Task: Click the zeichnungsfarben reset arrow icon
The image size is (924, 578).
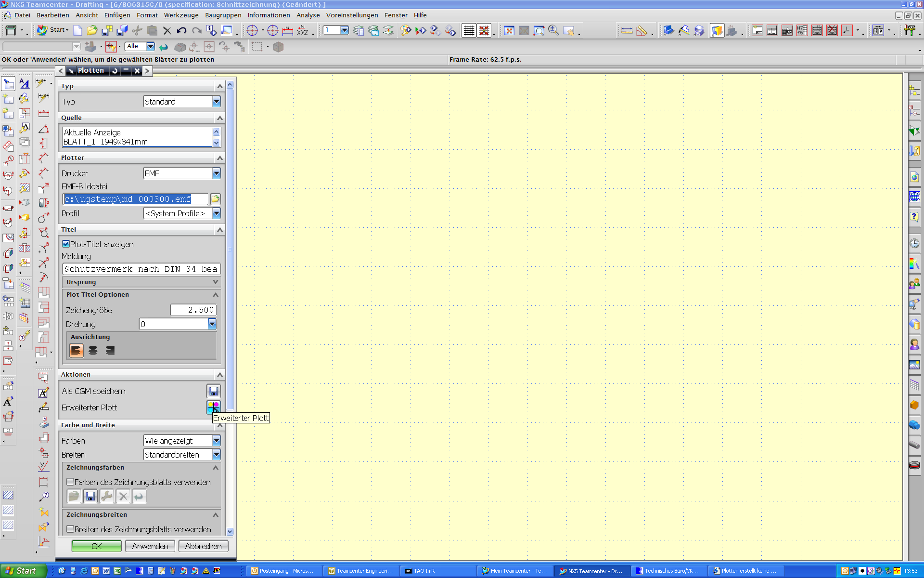Action: [139, 496]
